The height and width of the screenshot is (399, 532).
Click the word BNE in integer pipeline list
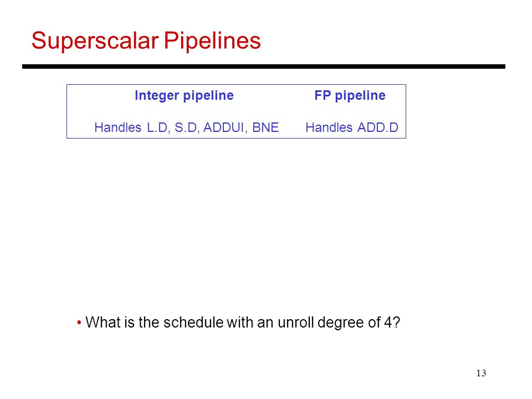point(265,127)
